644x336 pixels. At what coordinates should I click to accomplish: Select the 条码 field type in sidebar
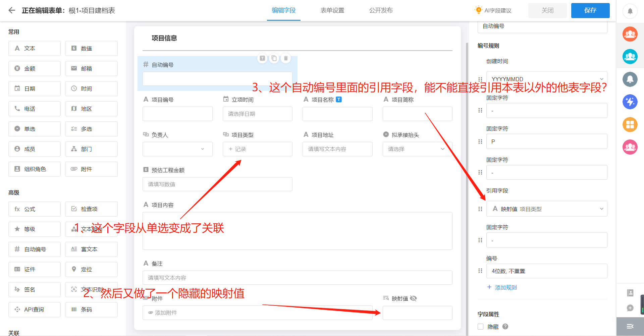click(91, 310)
